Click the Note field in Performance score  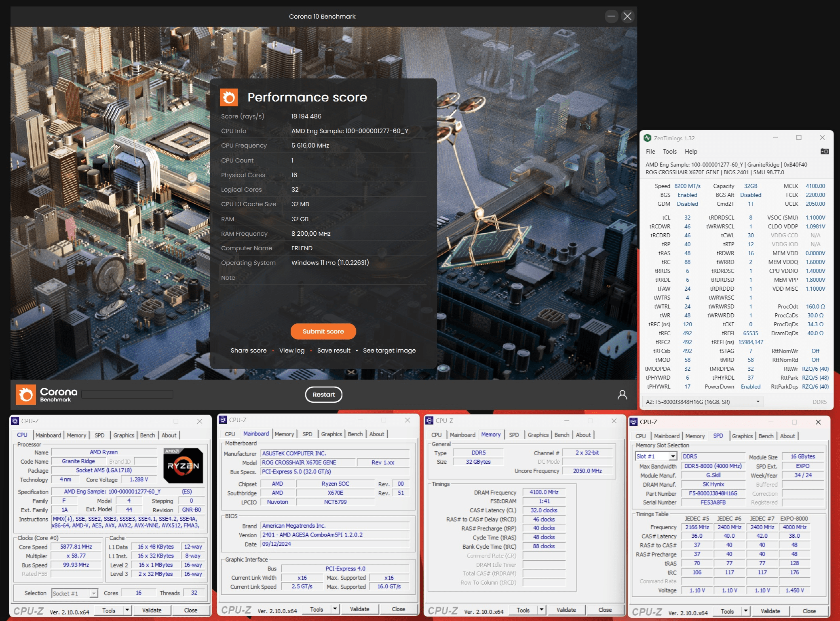(323, 278)
